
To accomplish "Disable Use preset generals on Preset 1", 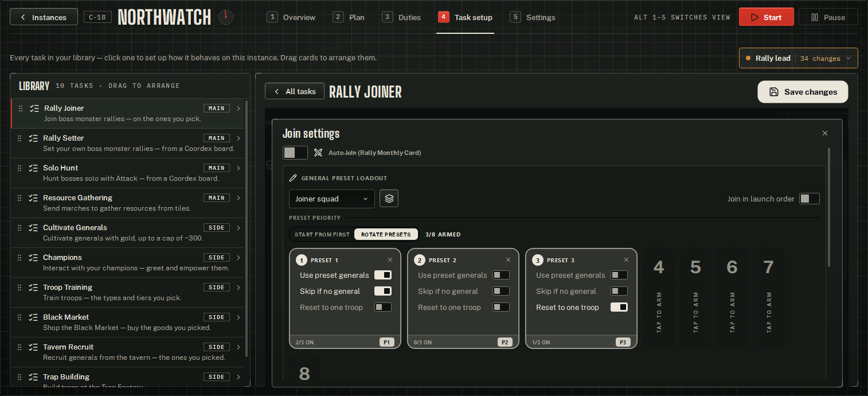I will tap(383, 275).
